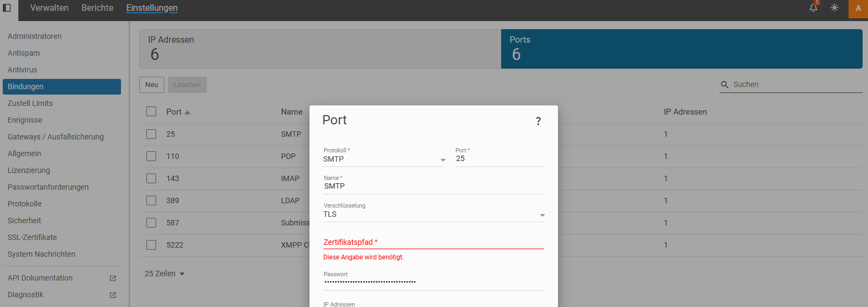This screenshot has width=868, height=307.
Task: Open the notifications bell
Action: (x=813, y=8)
